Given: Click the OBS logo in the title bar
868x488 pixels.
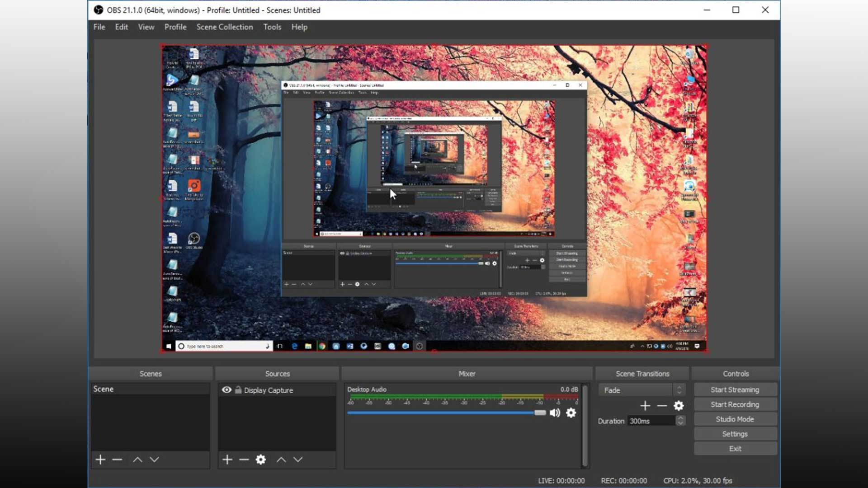Looking at the screenshot, I should 99,9.
